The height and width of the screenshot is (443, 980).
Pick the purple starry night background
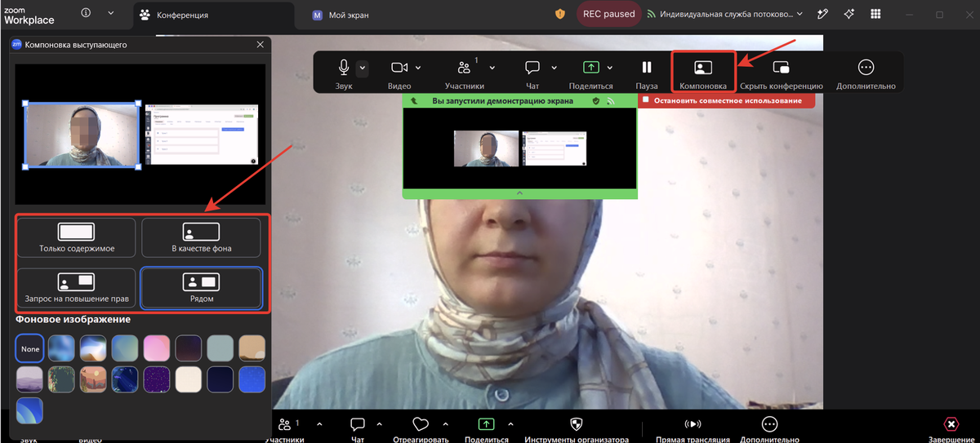pos(157,379)
